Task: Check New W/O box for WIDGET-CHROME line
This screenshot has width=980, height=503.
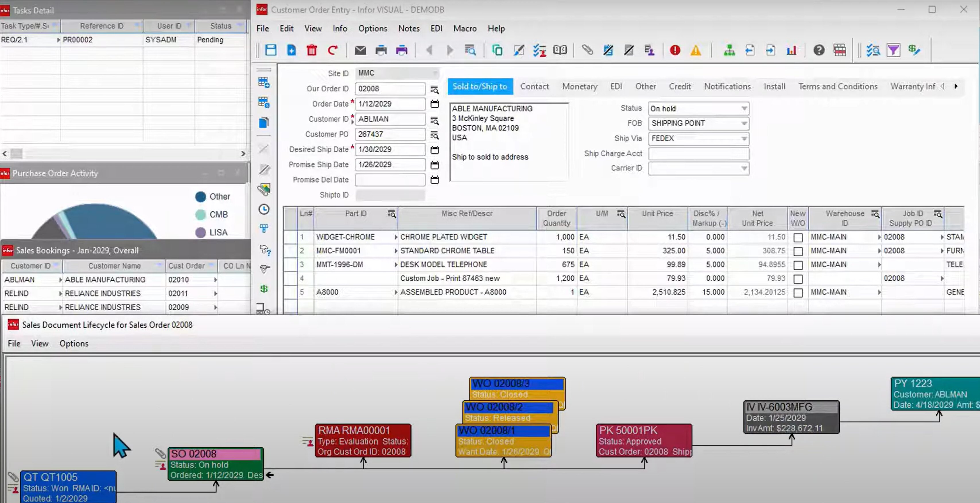Action: click(x=798, y=238)
